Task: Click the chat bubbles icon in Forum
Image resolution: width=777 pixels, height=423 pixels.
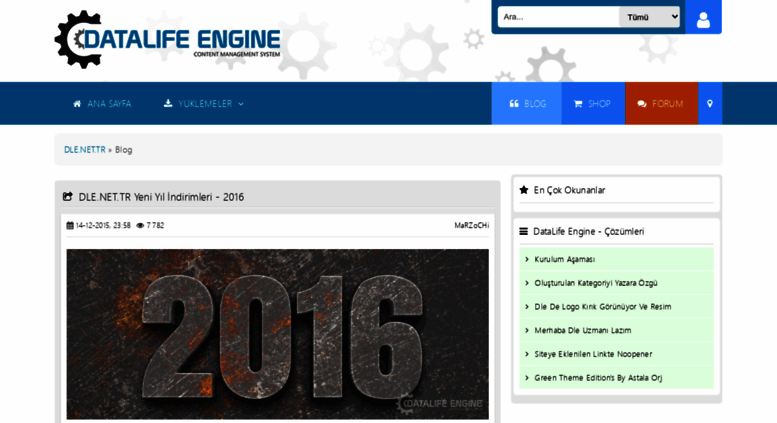Action: click(x=642, y=104)
